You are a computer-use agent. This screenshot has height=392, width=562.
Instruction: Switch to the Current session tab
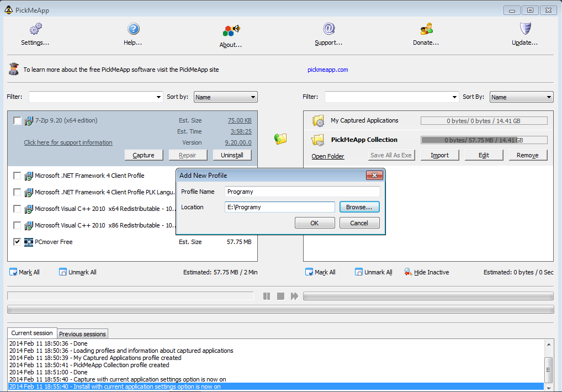point(32,333)
